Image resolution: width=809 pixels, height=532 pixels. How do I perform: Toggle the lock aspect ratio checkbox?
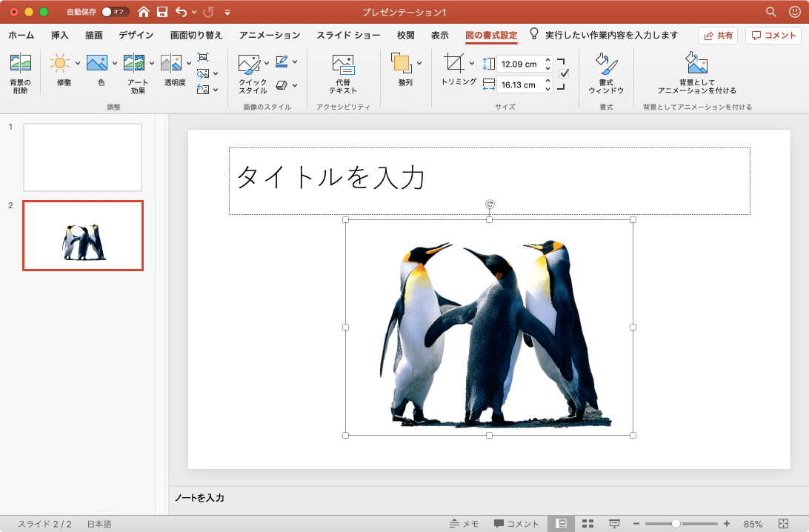click(x=564, y=73)
